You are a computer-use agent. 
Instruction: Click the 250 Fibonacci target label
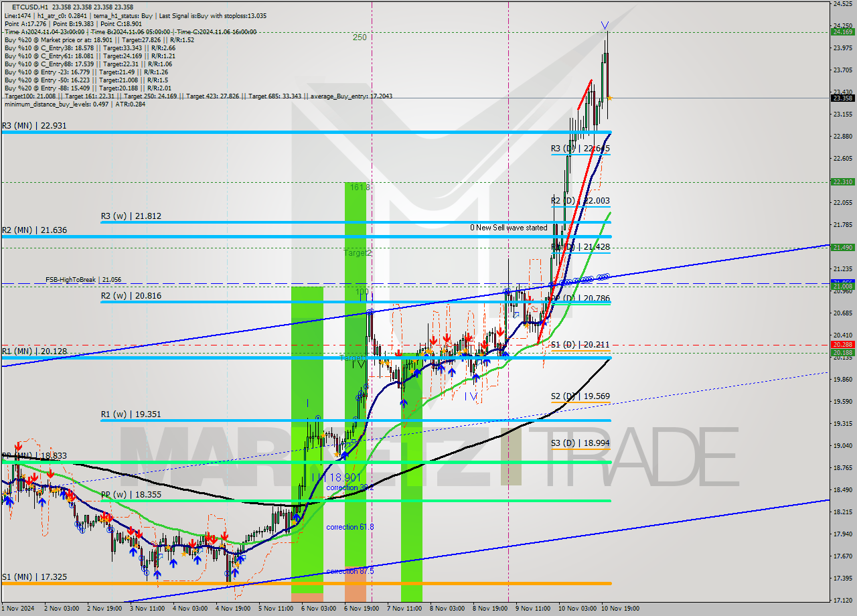point(360,37)
